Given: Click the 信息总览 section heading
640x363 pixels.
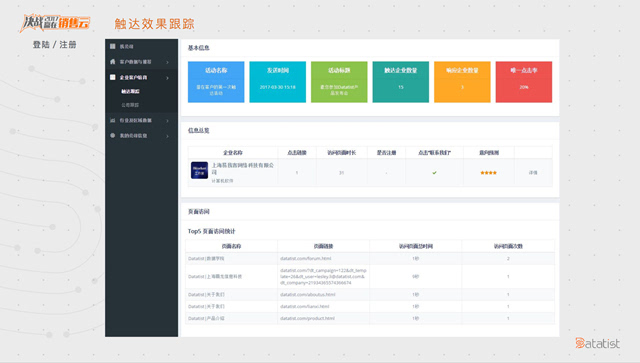Looking at the screenshot, I should coord(198,131).
